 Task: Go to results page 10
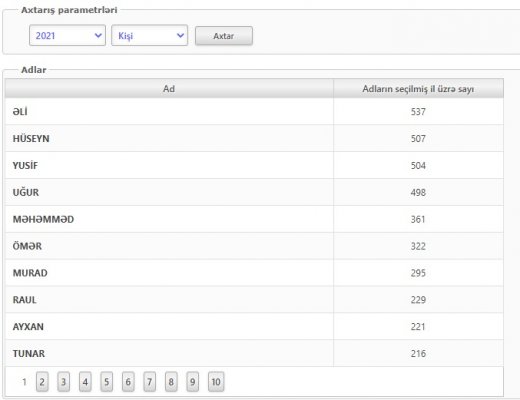pyautogui.click(x=216, y=382)
